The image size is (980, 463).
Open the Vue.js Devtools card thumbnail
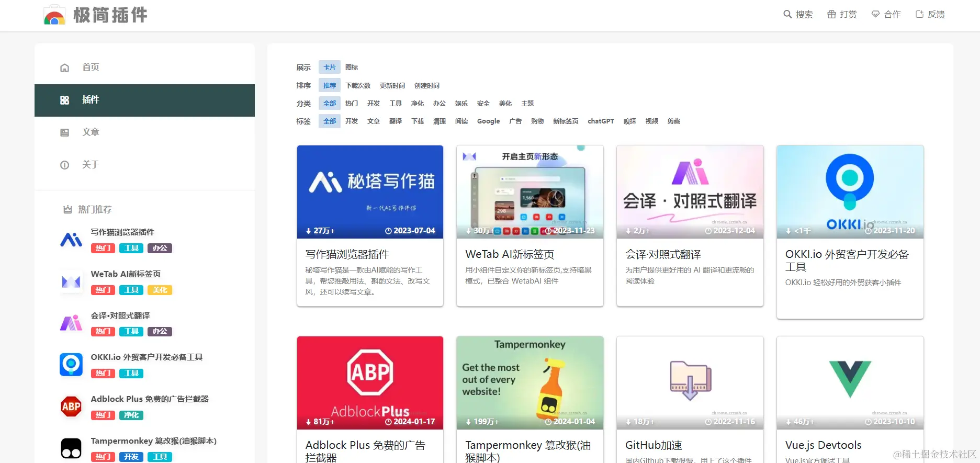[850, 383]
